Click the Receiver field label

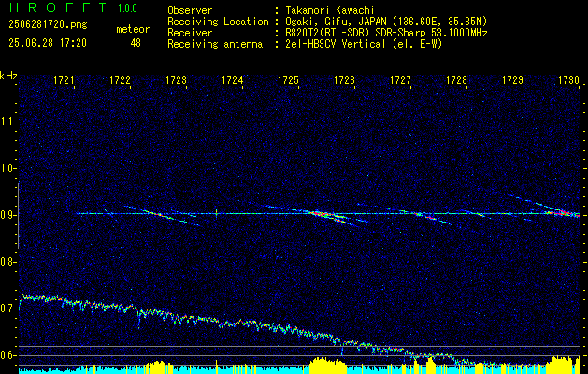(x=190, y=33)
